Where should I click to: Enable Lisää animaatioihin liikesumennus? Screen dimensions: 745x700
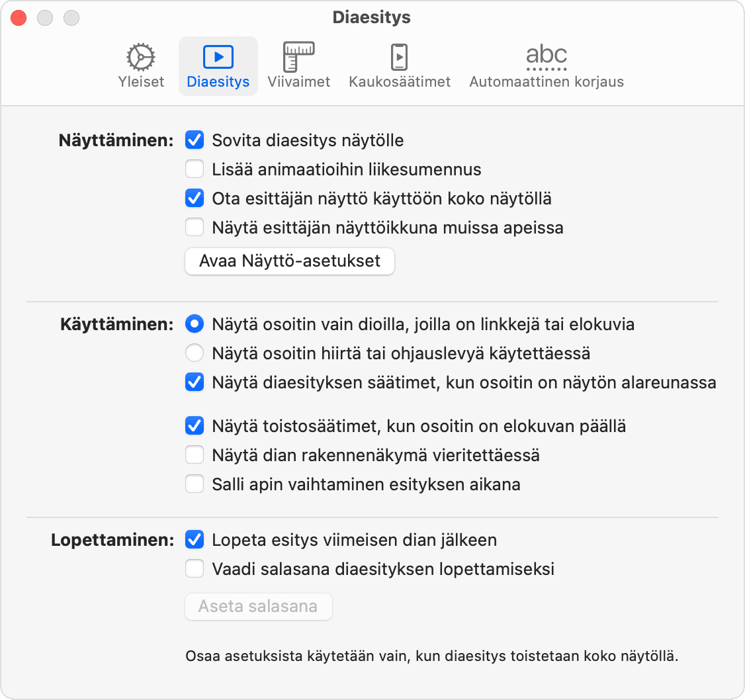coord(195,169)
